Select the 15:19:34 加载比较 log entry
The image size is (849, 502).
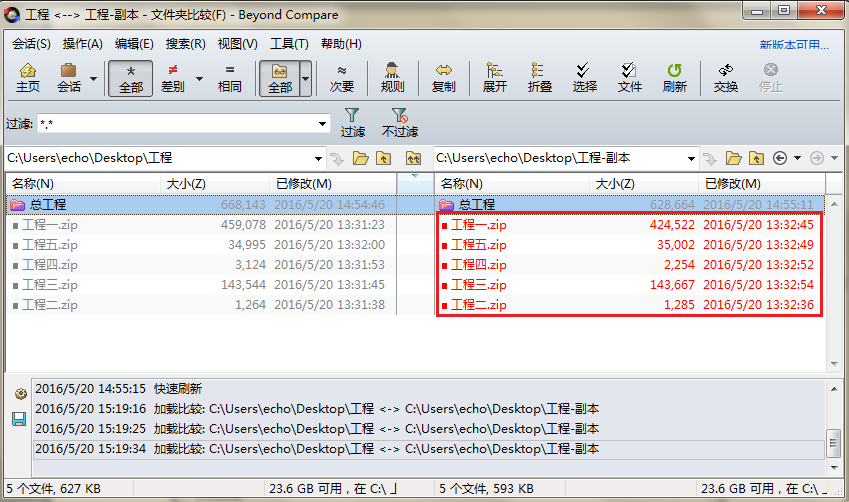click(429, 449)
